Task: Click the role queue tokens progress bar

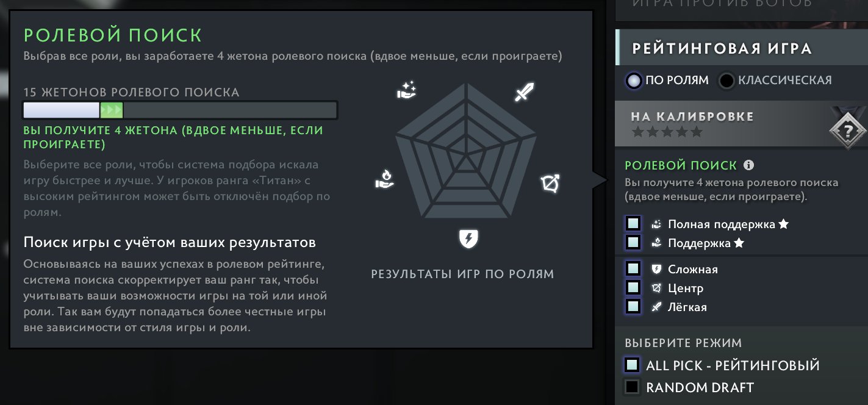Action: (180, 110)
